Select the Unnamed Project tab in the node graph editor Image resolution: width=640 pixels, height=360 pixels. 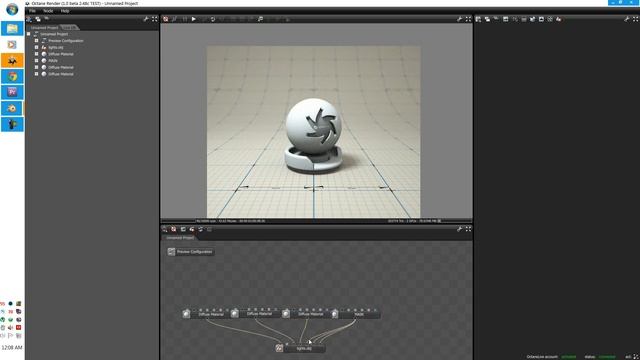[x=180, y=238]
